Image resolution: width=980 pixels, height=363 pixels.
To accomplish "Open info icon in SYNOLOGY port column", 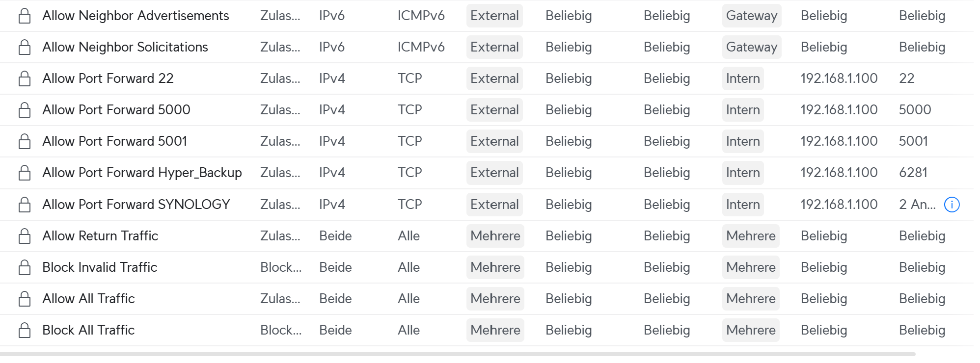I will click(x=952, y=205).
